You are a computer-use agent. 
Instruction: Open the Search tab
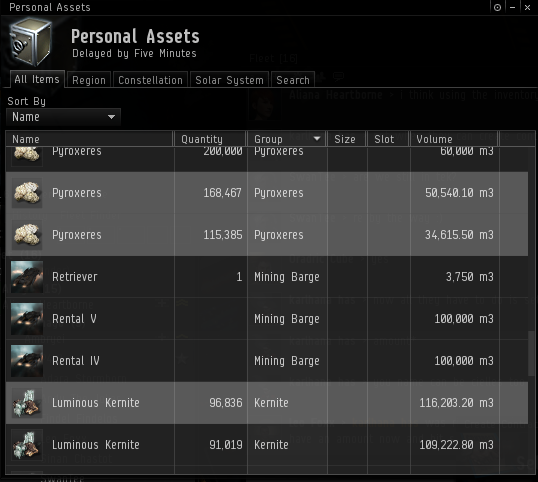[x=293, y=80]
